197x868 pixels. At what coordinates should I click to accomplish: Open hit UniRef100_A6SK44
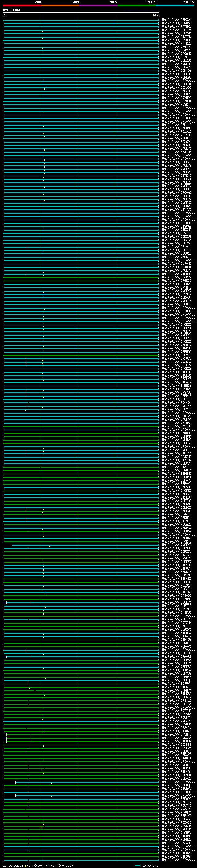[x=176, y=104]
